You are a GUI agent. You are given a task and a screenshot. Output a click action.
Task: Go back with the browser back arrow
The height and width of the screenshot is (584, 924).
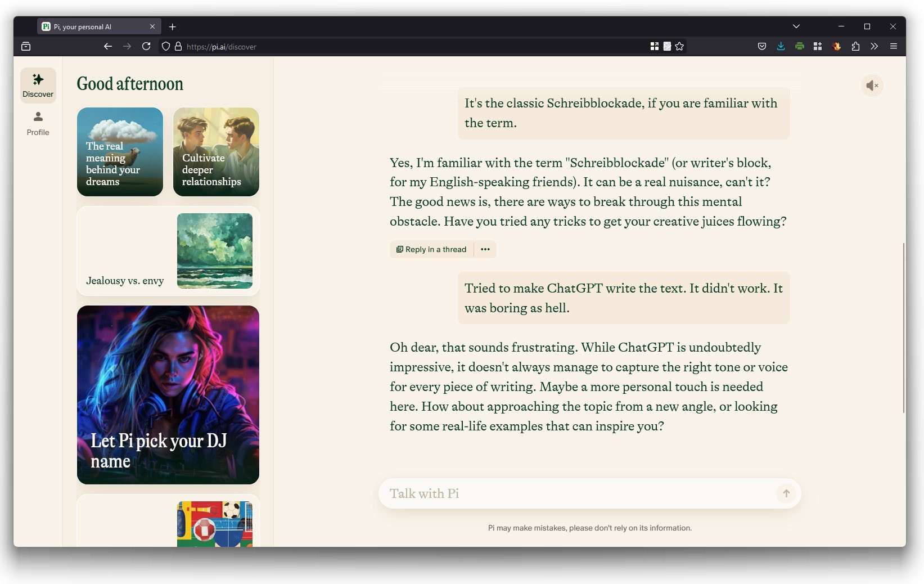(107, 47)
